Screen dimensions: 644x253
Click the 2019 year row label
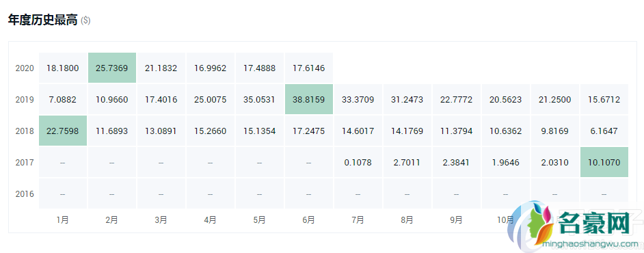[24, 99]
